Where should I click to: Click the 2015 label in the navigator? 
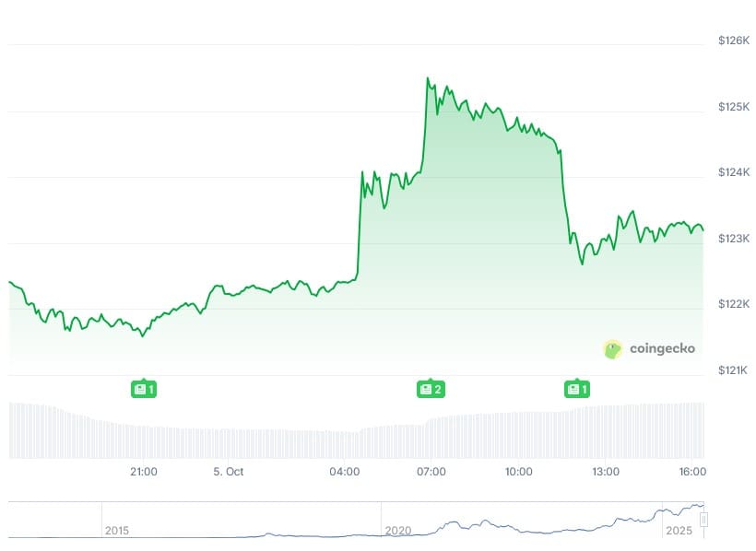[x=117, y=531]
